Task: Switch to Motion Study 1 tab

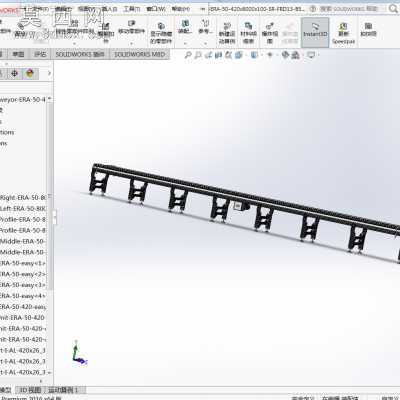Action: (63, 390)
